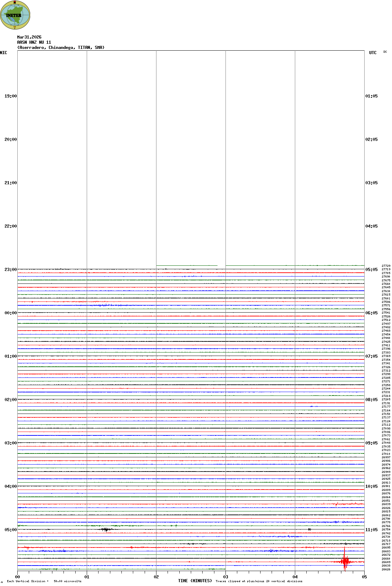The width and height of the screenshot is (392, 586).
Task: Click the 00 minute axis tick label
Action: click(17, 577)
